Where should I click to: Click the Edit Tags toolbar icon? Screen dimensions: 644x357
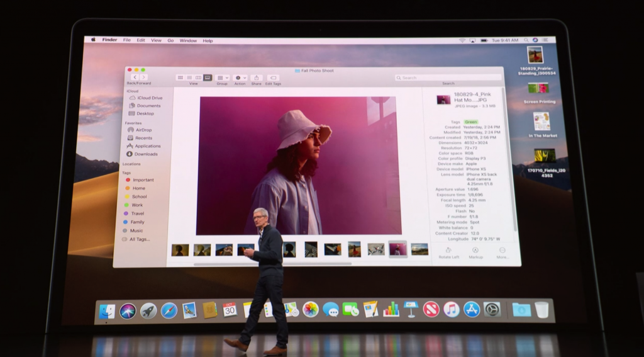pos(273,77)
